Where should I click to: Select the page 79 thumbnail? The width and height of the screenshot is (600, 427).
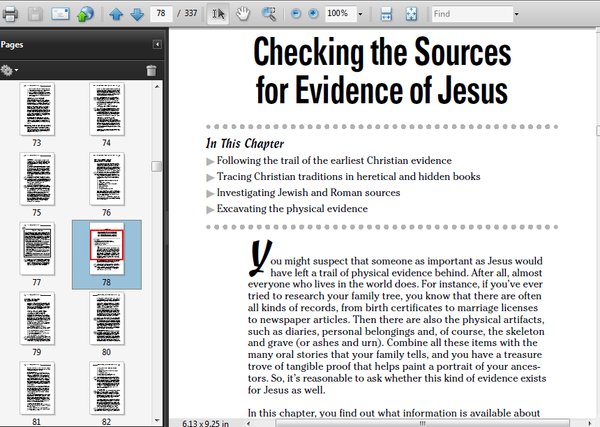(x=37, y=318)
